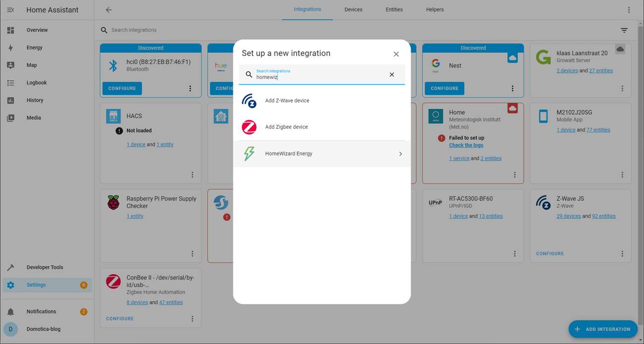644x344 pixels.
Task: Open the Map panel
Action: [47, 65]
